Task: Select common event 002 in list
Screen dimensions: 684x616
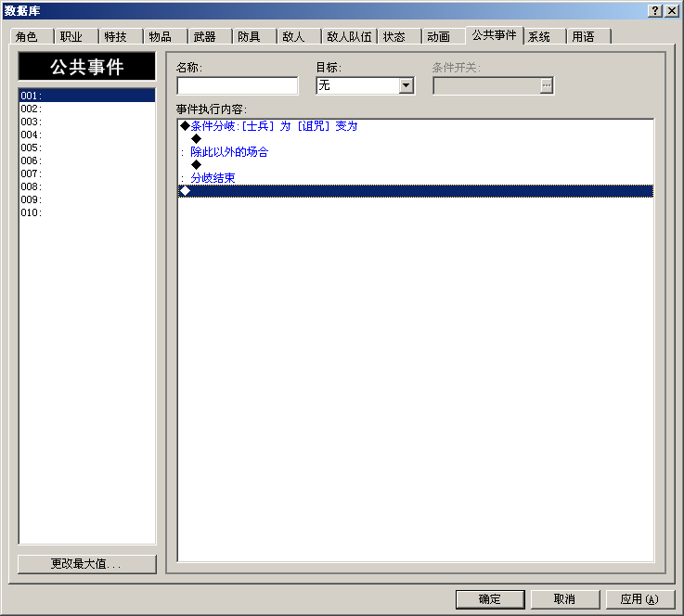Action: 87,109
